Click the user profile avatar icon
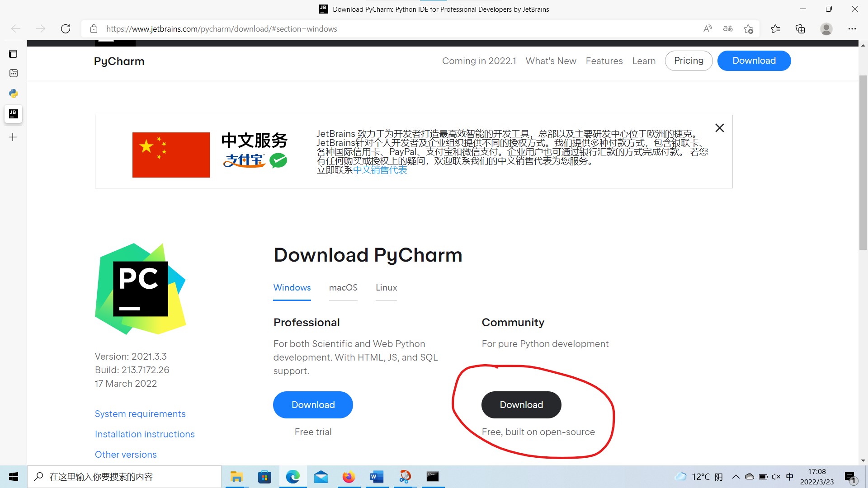Screen dimensions: 868x488 tap(826, 29)
